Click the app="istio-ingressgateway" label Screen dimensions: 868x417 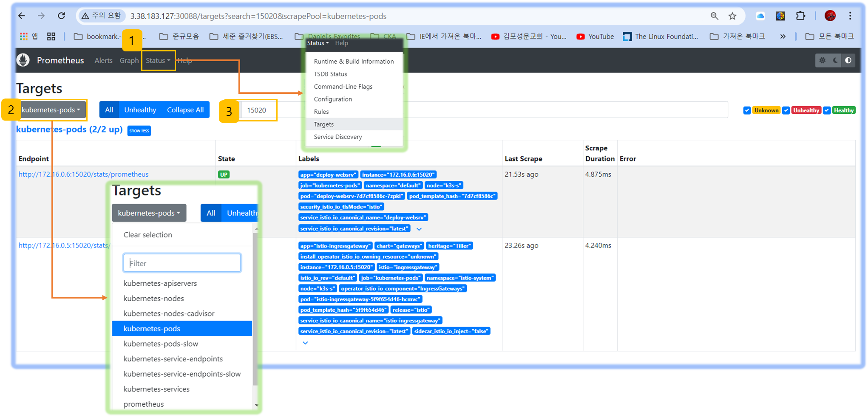pos(335,246)
